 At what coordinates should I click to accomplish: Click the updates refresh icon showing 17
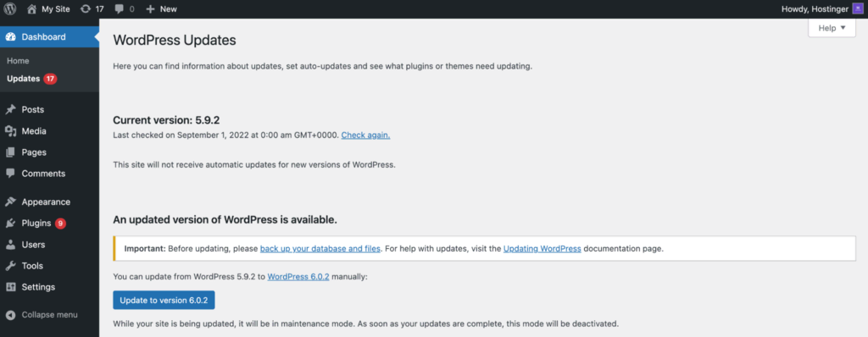[86, 8]
